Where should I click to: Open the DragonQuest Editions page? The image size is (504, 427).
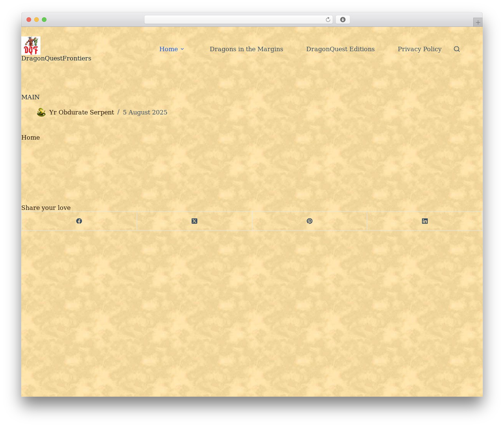341,49
